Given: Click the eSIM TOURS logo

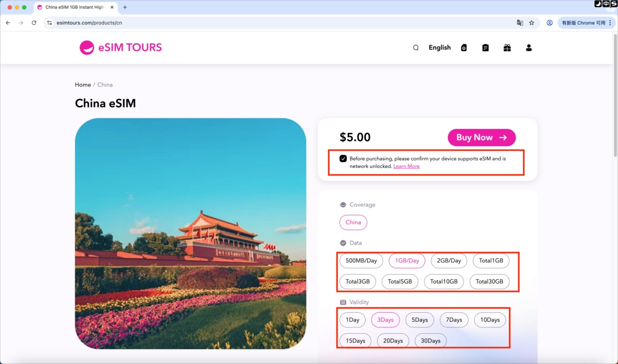Looking at the screenshot, I should pyautogui.click(x=120, y=47).
